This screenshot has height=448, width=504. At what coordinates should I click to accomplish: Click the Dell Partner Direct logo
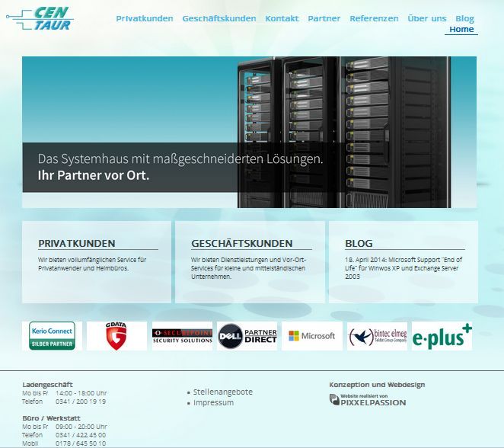[247, 336]
